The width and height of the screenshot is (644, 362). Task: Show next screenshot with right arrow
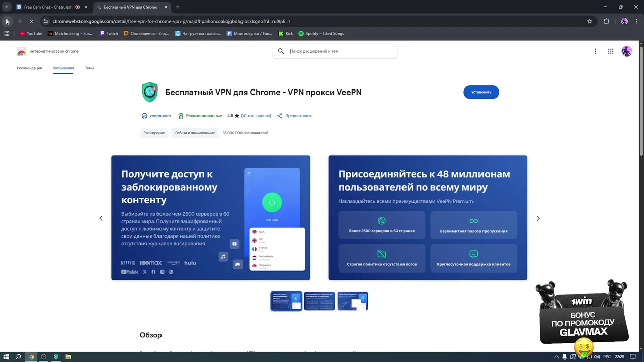click(x=538, y=218)
